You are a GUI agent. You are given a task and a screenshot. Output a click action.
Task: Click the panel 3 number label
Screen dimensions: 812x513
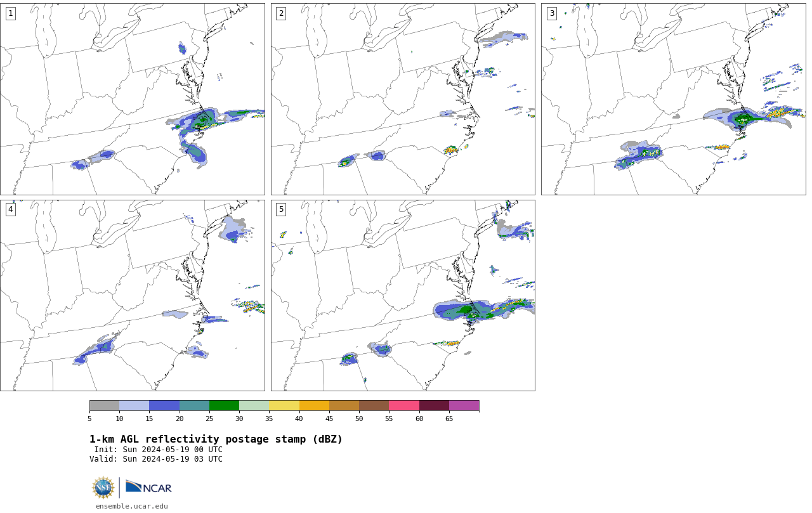[551, 13]
